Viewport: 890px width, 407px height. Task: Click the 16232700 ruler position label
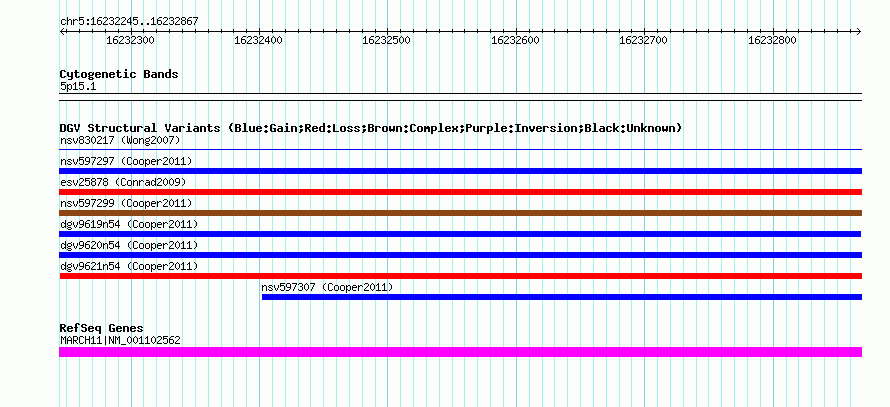click(644, 41)
